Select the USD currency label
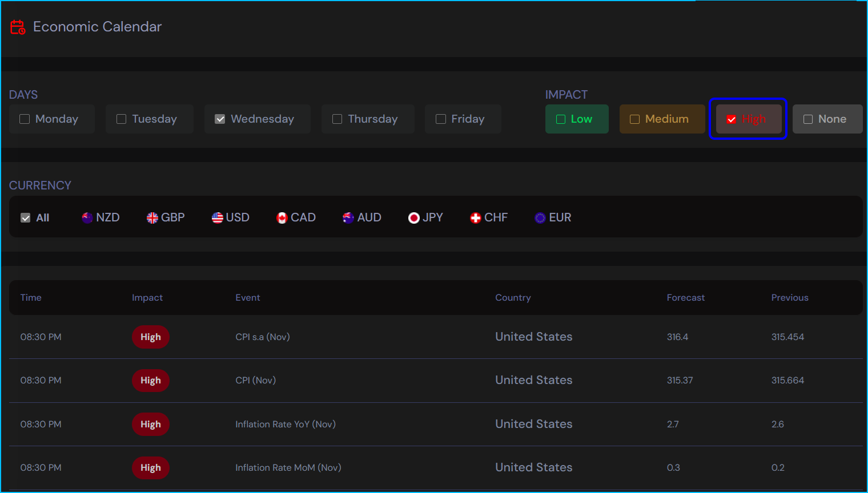The image size is (868, 493). tap(238, 217)
